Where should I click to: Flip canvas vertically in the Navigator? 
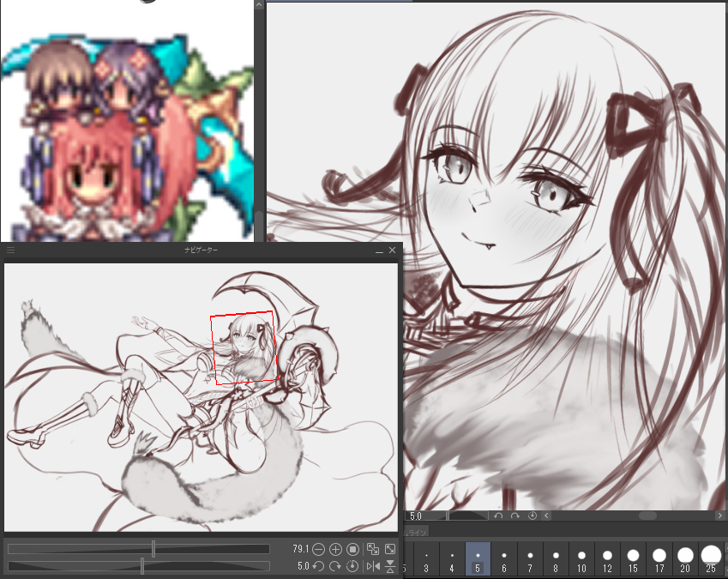(x=390, y=566)
